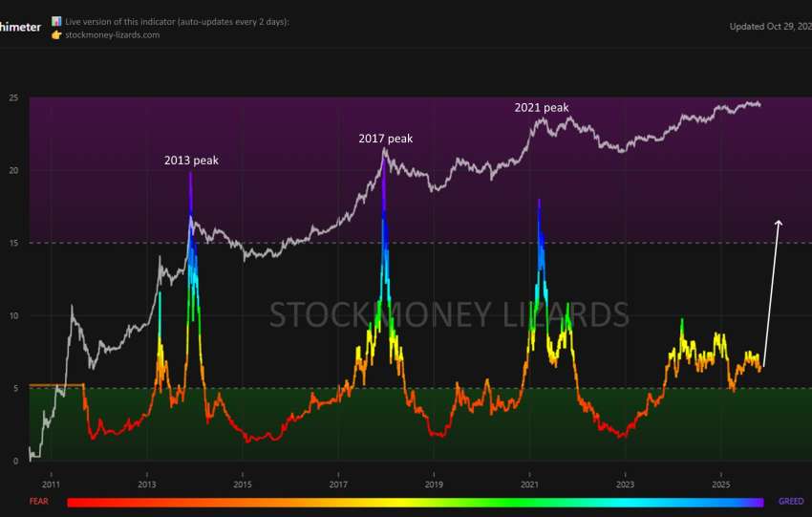Click the 15 value on the y-axis
This screenshot has height=517, width=812.
(14, 244)
